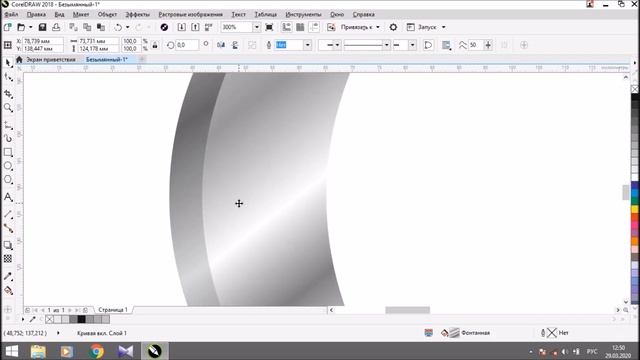Select the Transparency checkerboard tool
Image resolution: width=640 pixels, height=360 pixels.
tap(8, 259)
